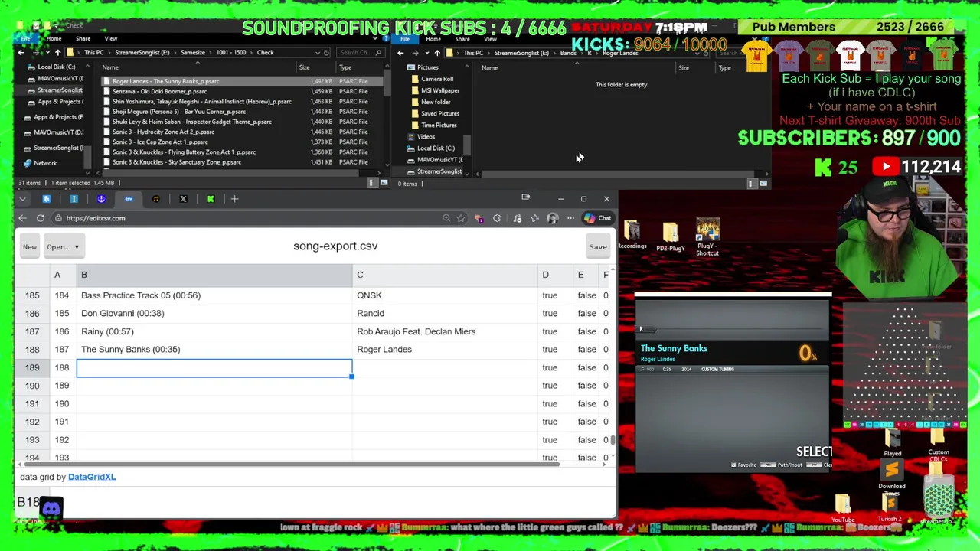Open a new browser tab
Screen dimensions: 980x551
coord(235,199)
